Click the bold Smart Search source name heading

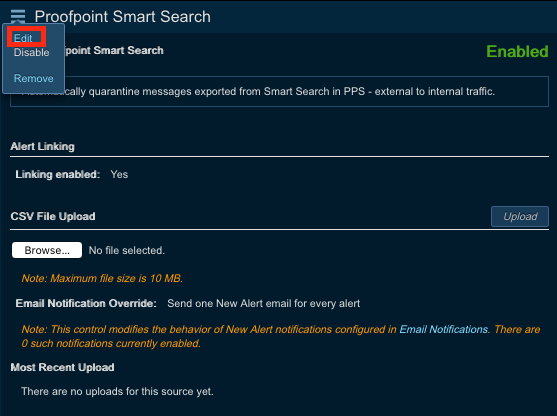tap(114, 50)
